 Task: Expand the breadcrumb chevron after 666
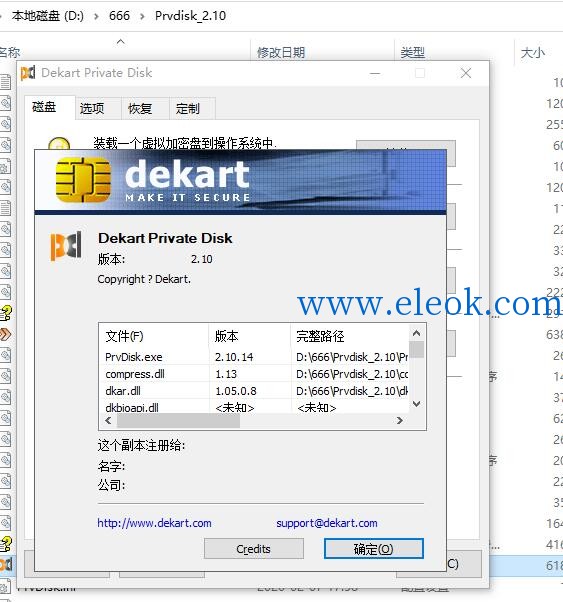tap(142, 17)
